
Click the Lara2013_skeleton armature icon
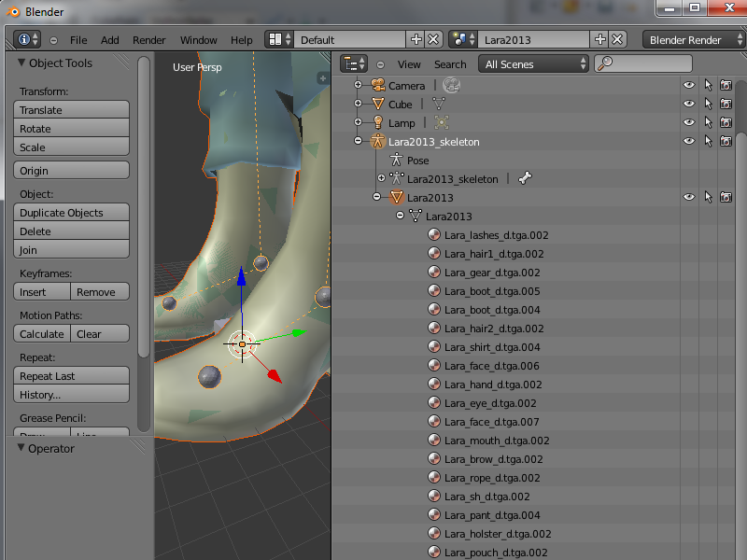(x=378, y=141)
